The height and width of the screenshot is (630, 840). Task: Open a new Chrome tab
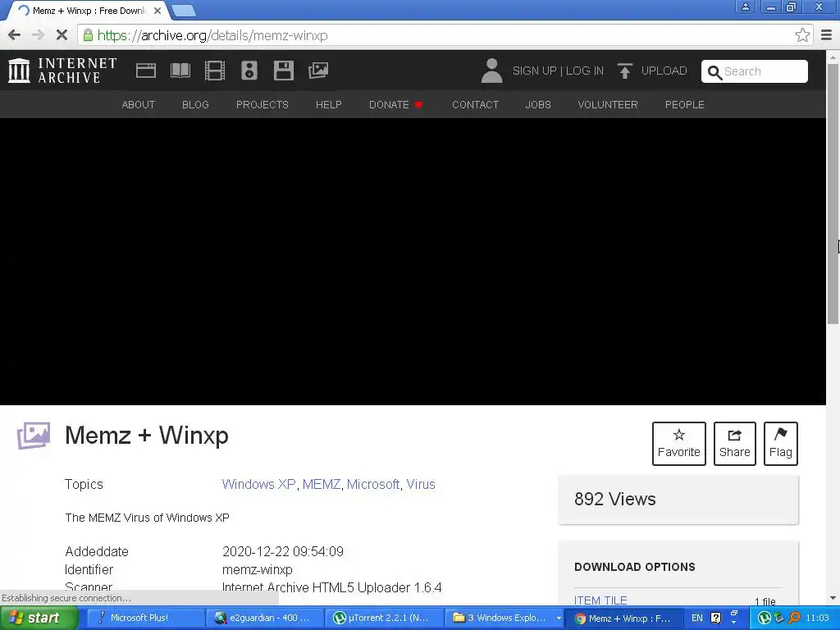coord(184,10)
